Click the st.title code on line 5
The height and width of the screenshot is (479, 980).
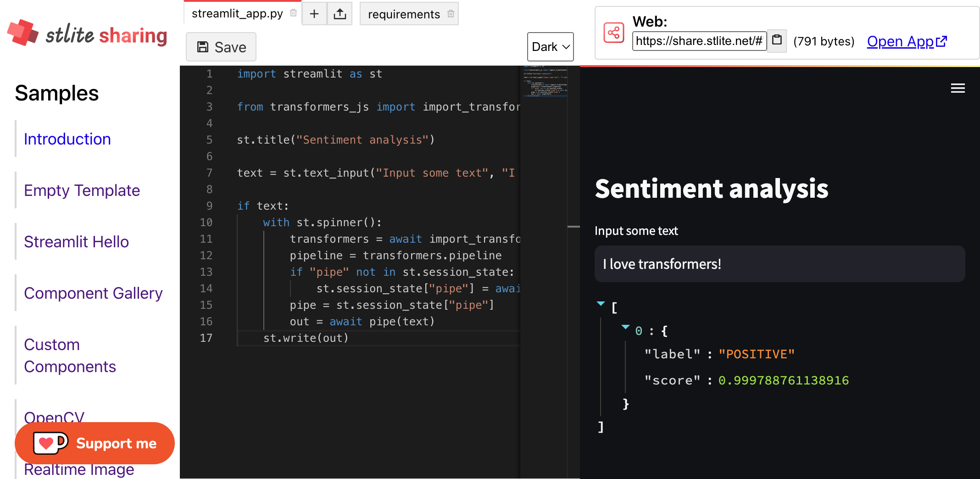[335, 140]
